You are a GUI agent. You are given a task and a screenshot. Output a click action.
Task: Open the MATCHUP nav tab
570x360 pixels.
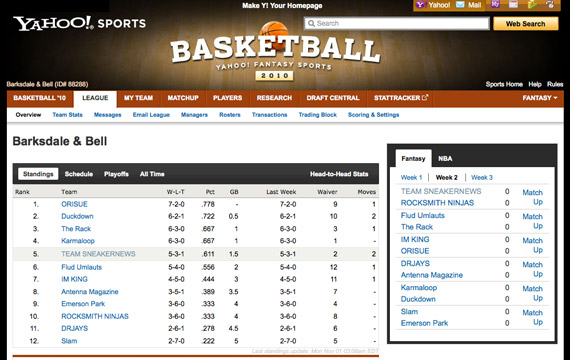(x=183, y=98)
